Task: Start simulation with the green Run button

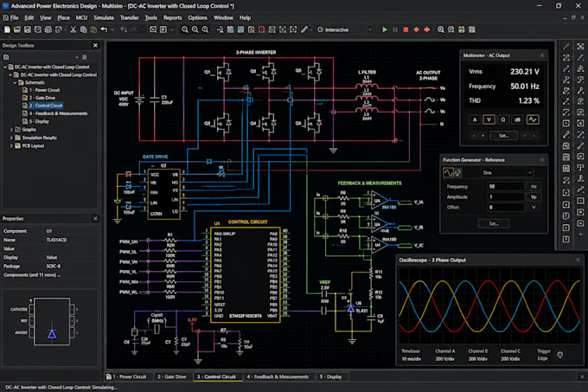Action: pos(385,29)
